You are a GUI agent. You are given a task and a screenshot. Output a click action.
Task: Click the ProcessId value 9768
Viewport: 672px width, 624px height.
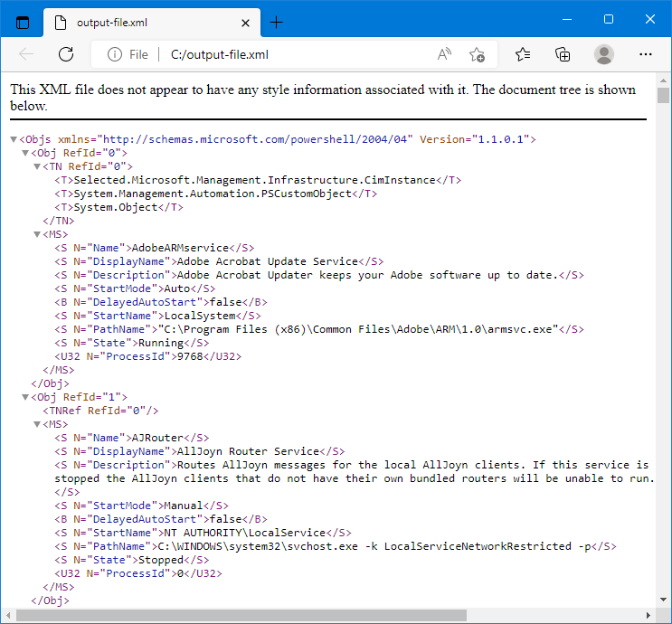[190, 356]
